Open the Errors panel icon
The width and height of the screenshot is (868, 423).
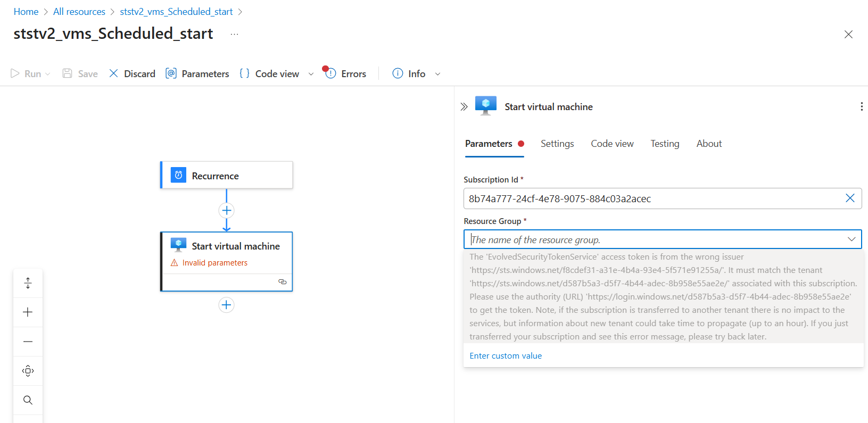[x=330, y=73]
